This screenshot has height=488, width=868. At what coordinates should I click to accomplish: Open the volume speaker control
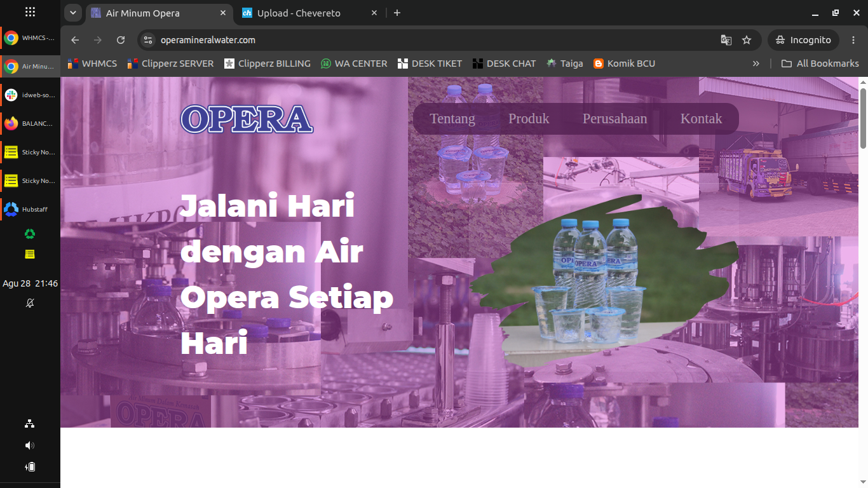30,445
